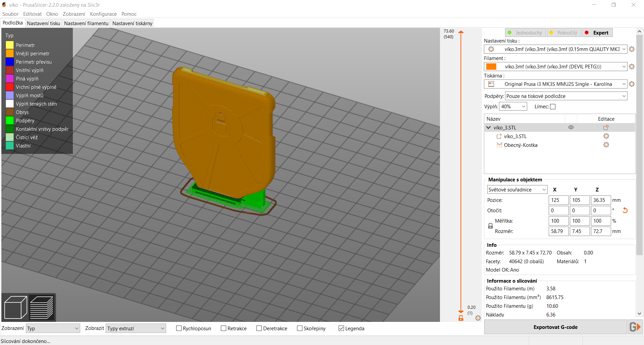Click the orange filament color swatch
The width and height of the screenshot is (644, 345).
pyautogui.click(x=491, y=66)
